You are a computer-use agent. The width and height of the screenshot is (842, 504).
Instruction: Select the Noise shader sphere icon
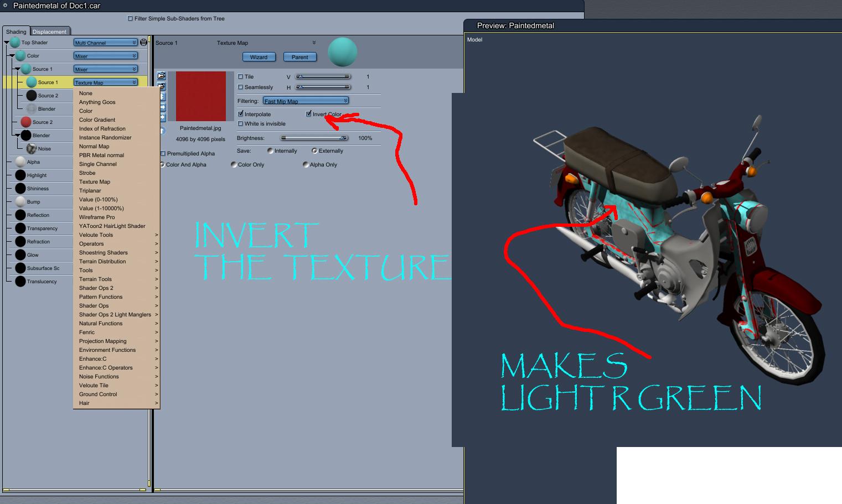[32, 149]
